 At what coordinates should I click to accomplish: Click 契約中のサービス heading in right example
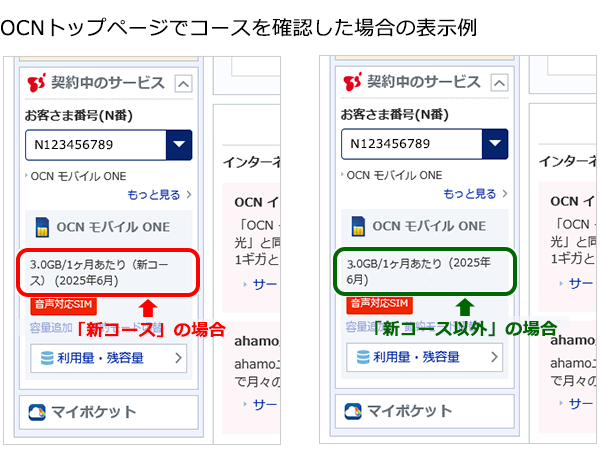pyautogui.click(x=424, y=82)
